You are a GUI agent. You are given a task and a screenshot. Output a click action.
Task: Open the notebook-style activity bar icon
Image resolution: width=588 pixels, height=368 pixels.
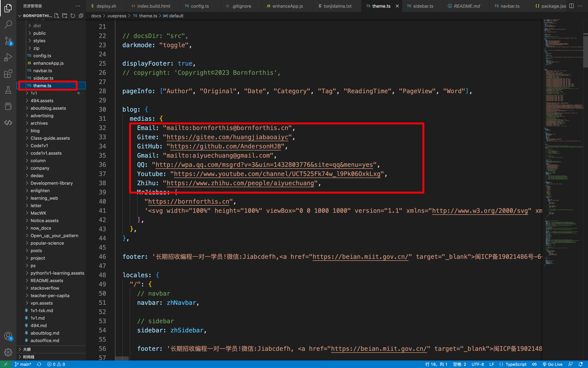[8, 106]
